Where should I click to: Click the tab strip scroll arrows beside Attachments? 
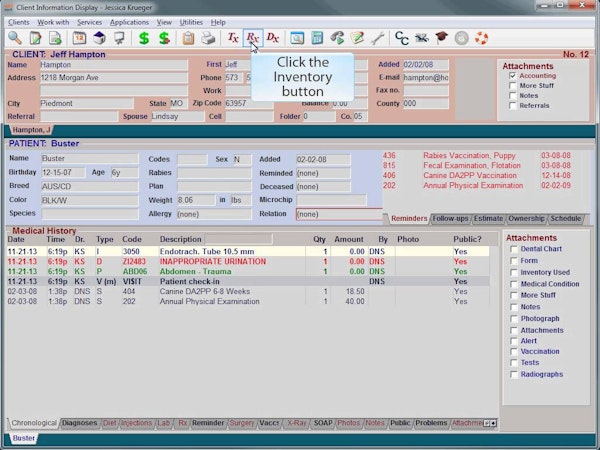[490, 423]
